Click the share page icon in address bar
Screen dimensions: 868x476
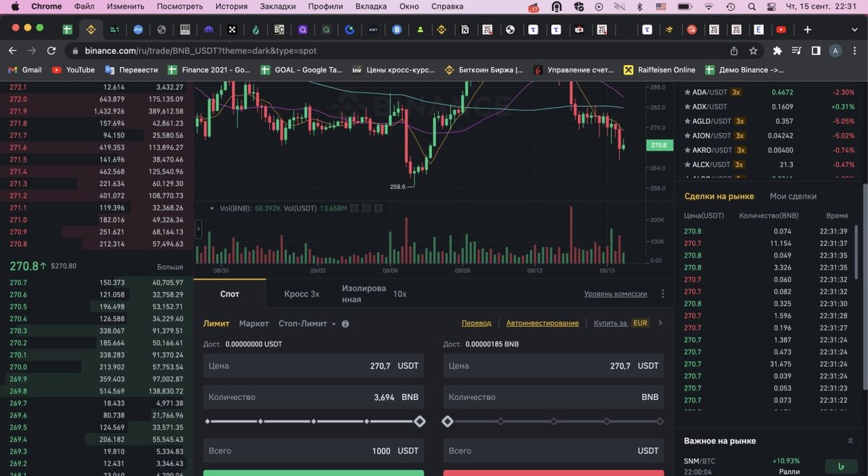pos(734,51)
